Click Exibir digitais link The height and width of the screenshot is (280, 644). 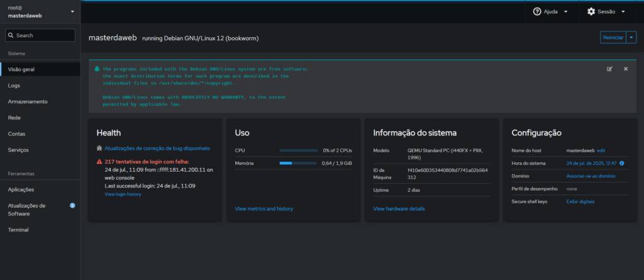tap(580, 201)
